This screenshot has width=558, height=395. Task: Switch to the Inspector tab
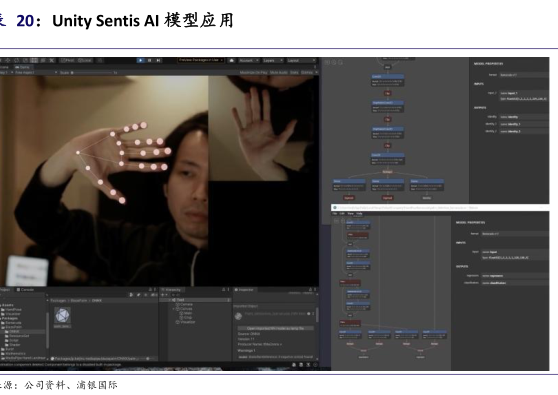[244, 290]
